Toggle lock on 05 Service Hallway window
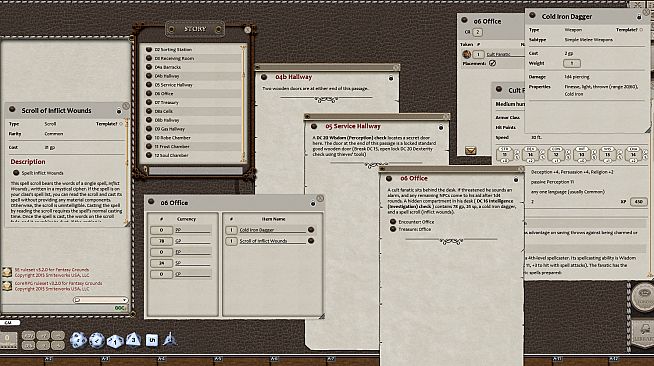This screenshot has height=366, width=654. (x=440, y=127)
